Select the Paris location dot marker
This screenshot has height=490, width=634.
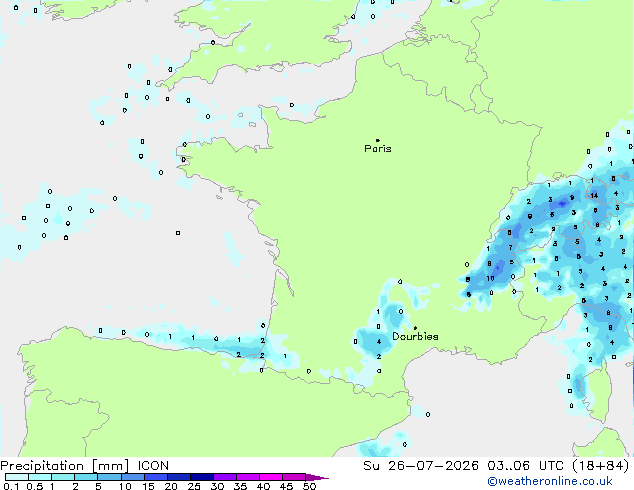point(378,140)
